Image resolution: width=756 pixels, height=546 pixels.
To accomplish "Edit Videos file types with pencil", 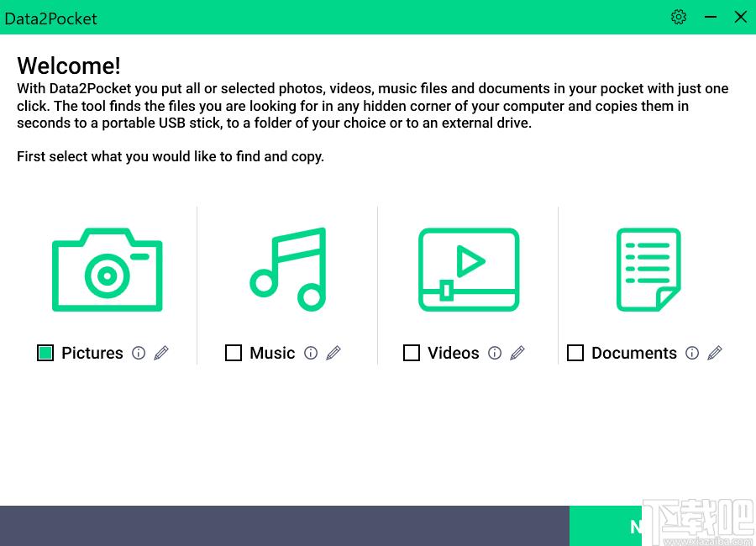I will pos(517,353).
